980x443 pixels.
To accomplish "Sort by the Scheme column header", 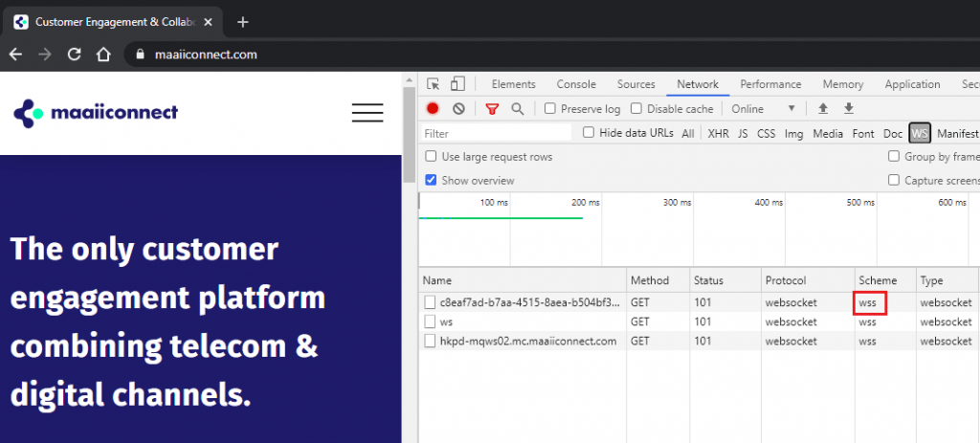I will tap(885, 280).
